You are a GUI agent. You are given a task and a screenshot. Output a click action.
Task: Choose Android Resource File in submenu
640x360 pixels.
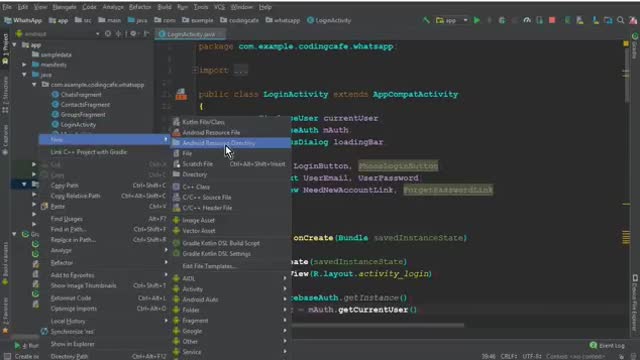click(x=231, y=132)
